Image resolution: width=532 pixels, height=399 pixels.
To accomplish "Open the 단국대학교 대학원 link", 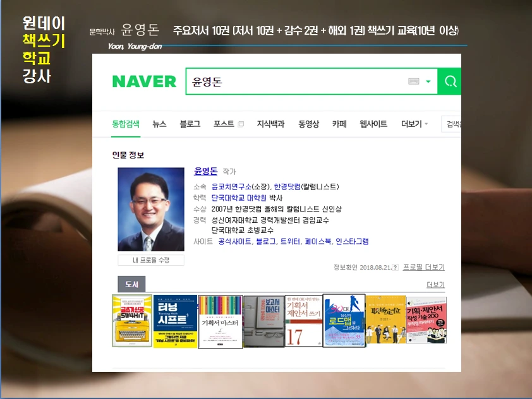I will [239, 198].
